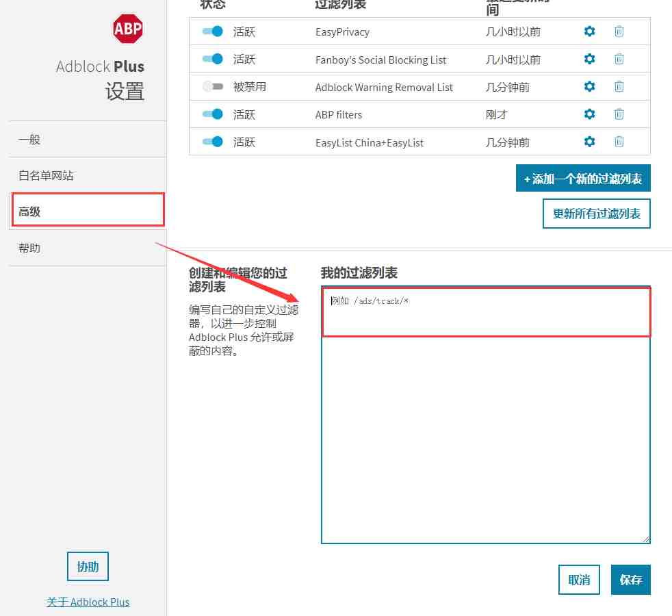Select the 高级 tab
The width and height of the screenshot is (672, 616).
click(x=88, y=211)
